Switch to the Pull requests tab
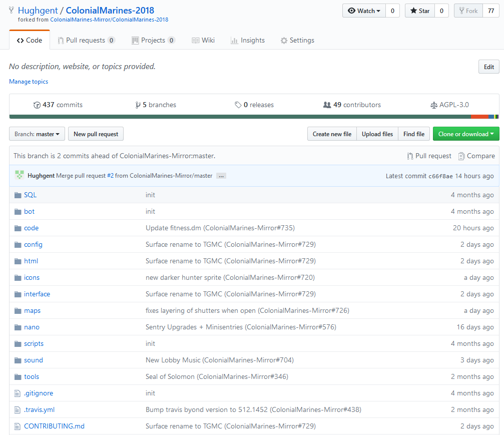The width and height of the screenshot is (504, 435). pyautogui.click(x=86, y=41)
